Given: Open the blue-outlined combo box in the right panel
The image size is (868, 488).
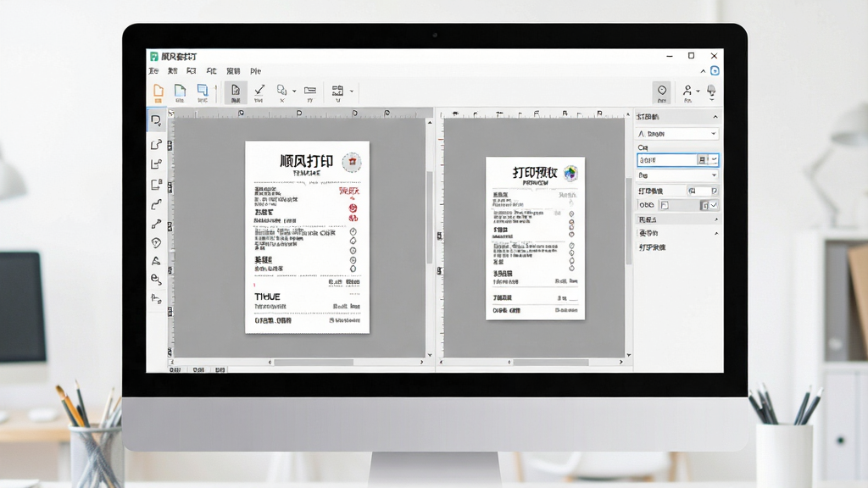Looking at the screenshot, I should click(677, 160).
